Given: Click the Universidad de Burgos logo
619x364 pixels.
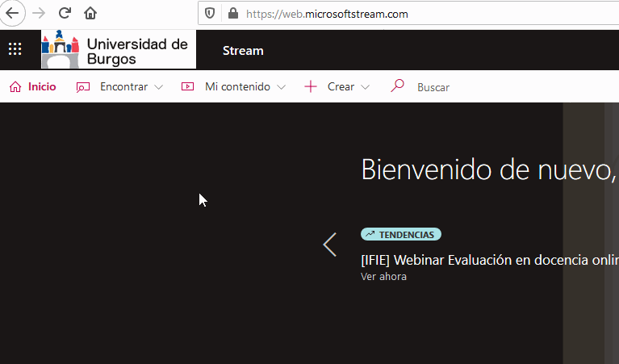Looking at the screenshot, I should 119,50.
